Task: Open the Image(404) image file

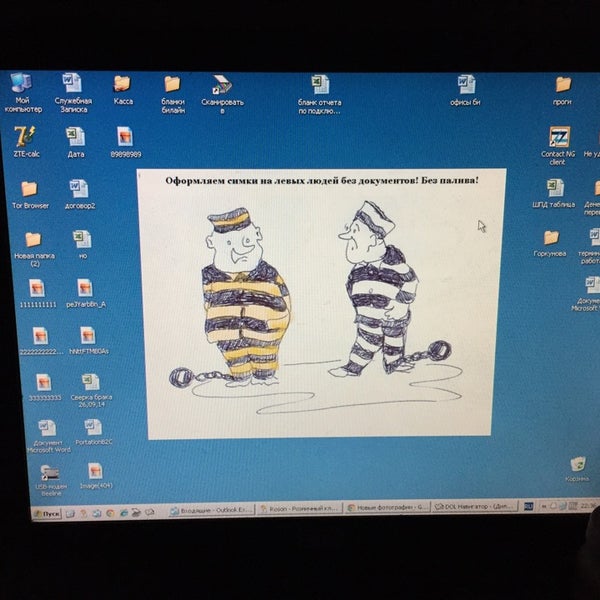Action: tap(96, 476)
